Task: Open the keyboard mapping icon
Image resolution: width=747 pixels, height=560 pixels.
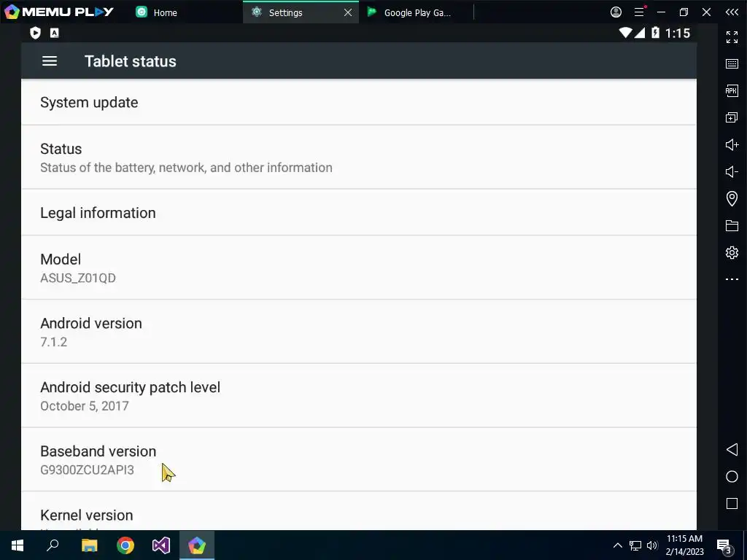Action: pos(732,64)
